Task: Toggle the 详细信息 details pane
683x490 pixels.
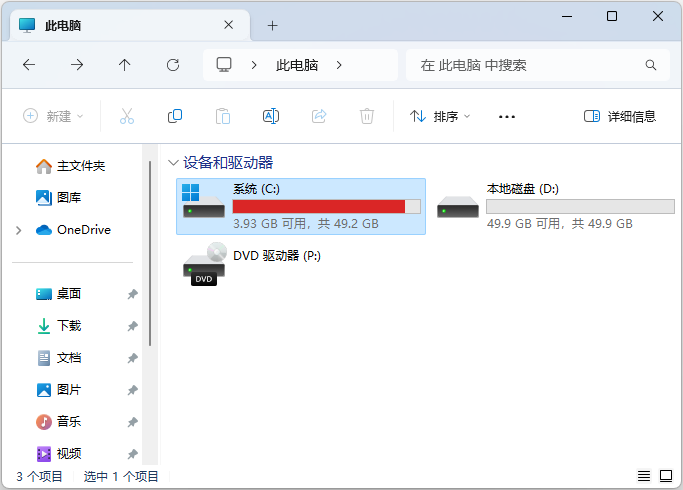Action: (620, 116)
